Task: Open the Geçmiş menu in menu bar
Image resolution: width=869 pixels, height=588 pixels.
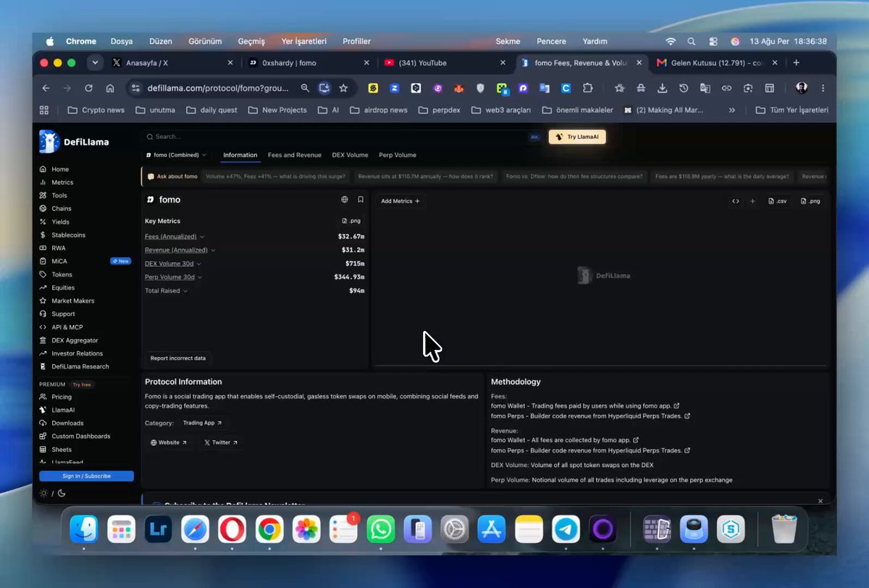Action: pos(253,41)
